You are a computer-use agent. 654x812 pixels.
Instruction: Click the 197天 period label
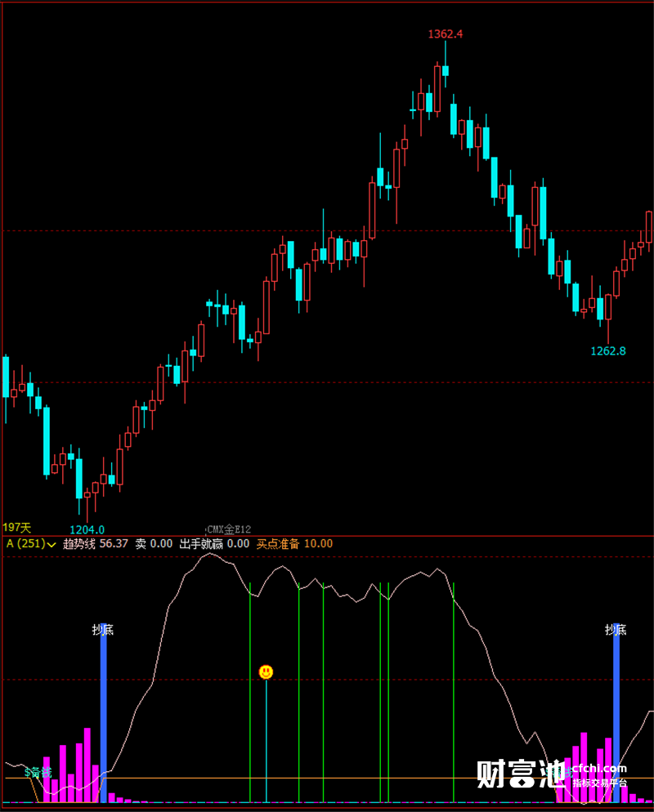click(16, 527)
